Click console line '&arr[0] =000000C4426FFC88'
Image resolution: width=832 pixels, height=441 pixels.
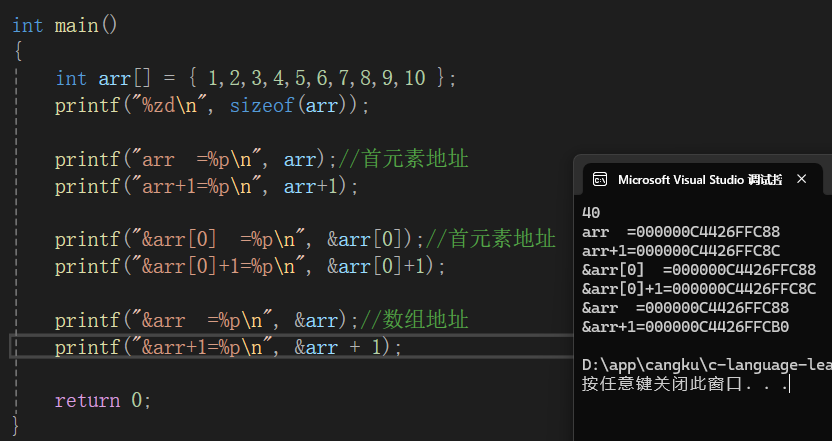(x=699, y=270)
